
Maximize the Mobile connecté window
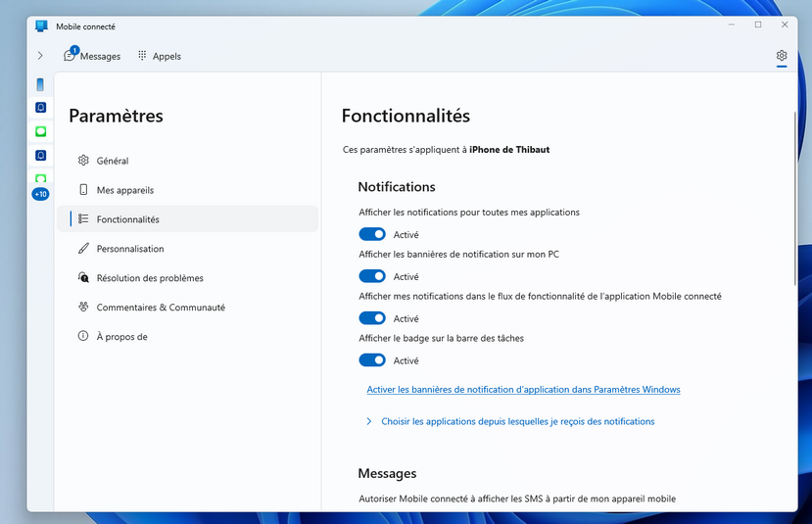(758, 24)
